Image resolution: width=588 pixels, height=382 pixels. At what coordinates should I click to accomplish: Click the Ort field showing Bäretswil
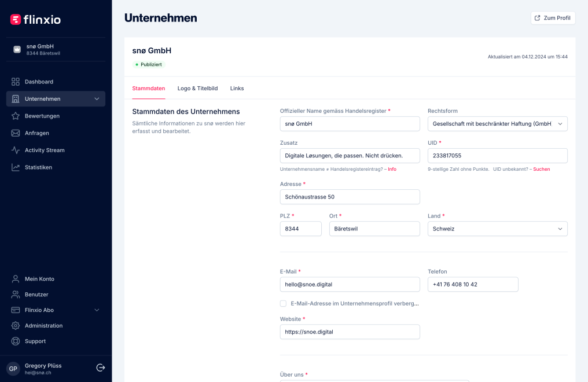point(374,229)
